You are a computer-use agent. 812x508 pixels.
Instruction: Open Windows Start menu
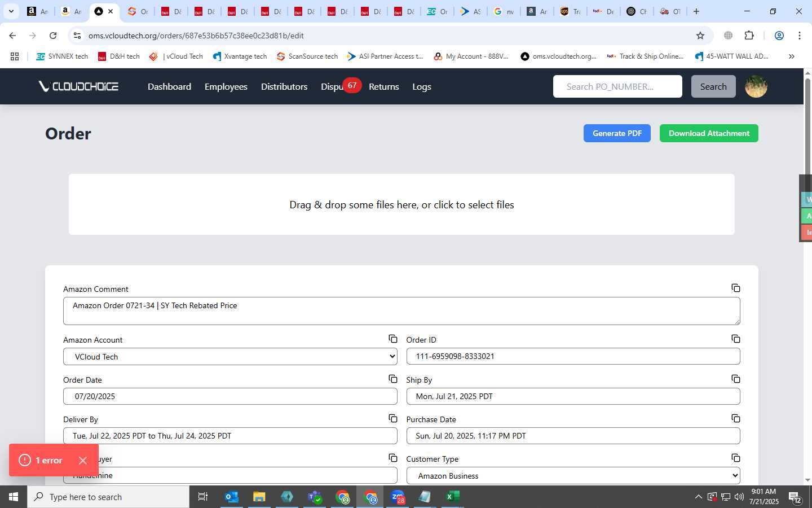coord(14,497)
